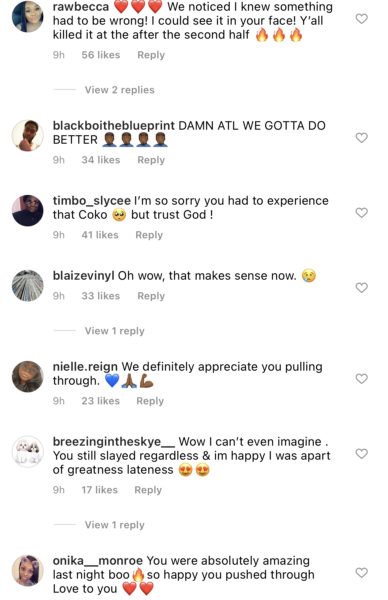Screen dimensions: 388x600
Task: View 17 likes on breezingintheskye__ comment
Action: coord(99,490)
